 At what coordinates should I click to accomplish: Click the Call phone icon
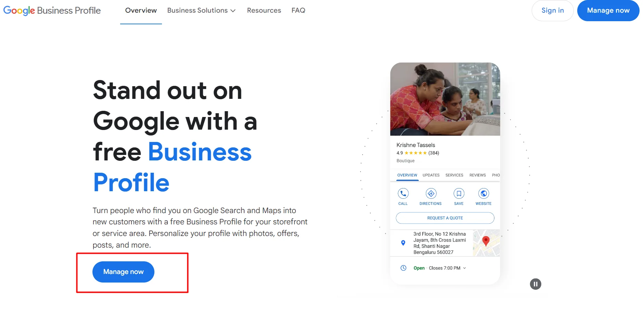coord(403,194)
